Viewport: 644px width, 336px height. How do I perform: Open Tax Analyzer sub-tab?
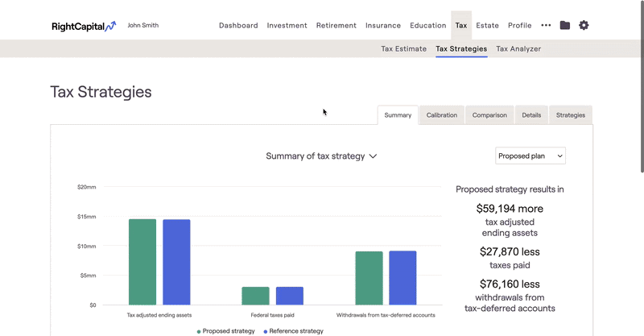518,48
